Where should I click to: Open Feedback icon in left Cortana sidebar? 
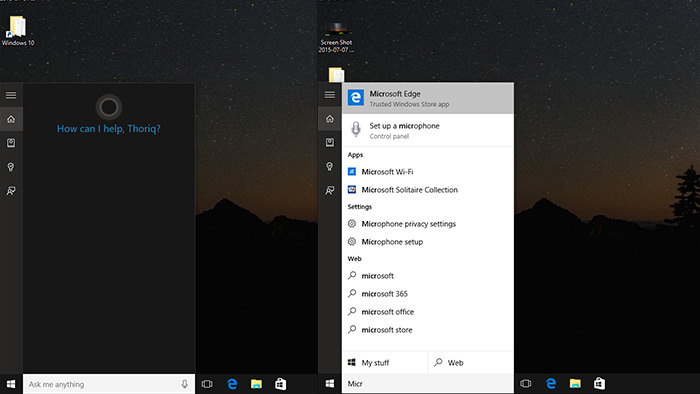click(x=11, y=191)
